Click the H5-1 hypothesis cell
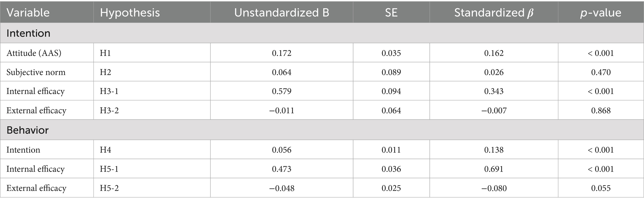The width and height of the screenshot is (644, 203). point(109,169)
